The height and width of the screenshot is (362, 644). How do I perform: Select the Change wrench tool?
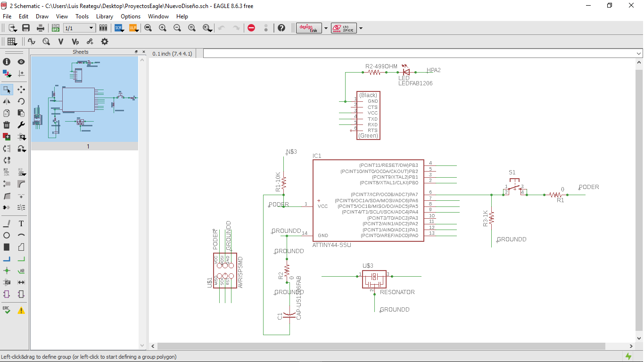[x=21, y=125]
